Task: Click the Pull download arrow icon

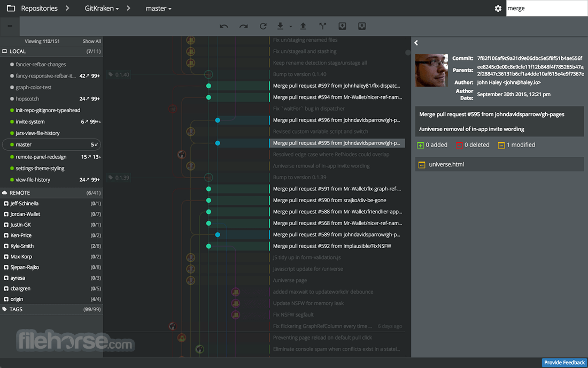Action: [280, 26]
